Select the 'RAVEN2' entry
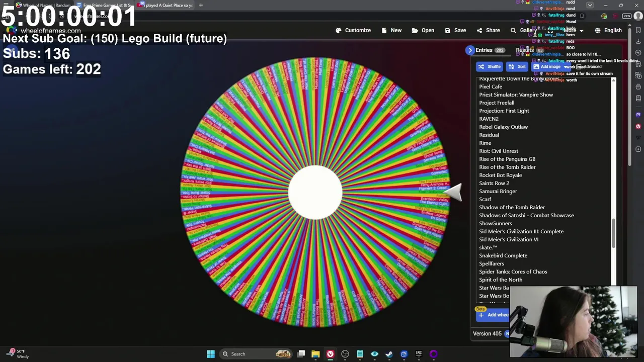 click(489, 119)
